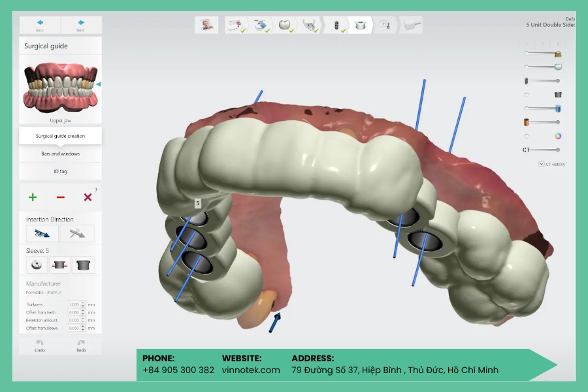588x392 pixels.
Task: Click the Thickness value input field
Action: [x=74, y=304]
